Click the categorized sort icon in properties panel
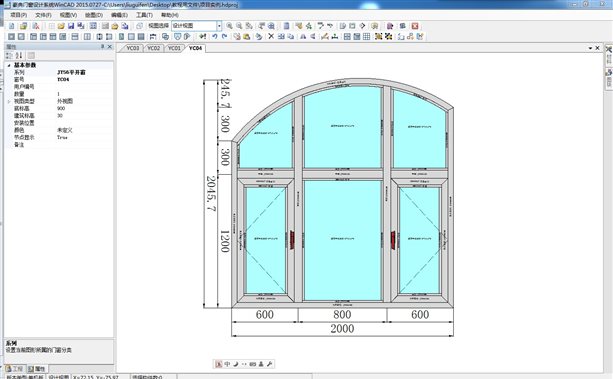The width and height of the screenshot is (613, 379). (x=9, y=56)
